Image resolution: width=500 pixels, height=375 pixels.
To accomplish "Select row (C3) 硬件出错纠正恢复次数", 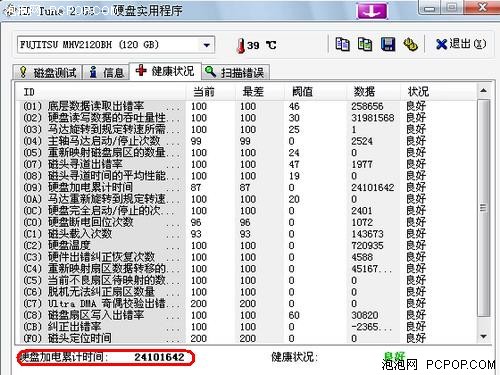I will (x=247, y=257).
